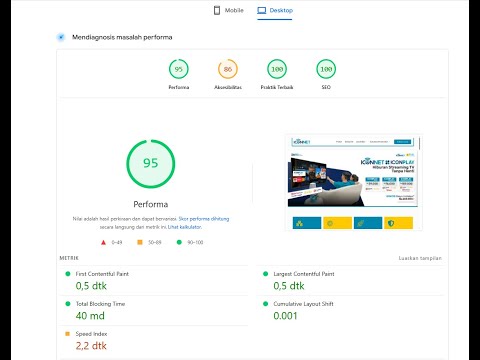The image size is (480, 360).
Task: Click the Mobile phone icon
Action: [217, 10]
